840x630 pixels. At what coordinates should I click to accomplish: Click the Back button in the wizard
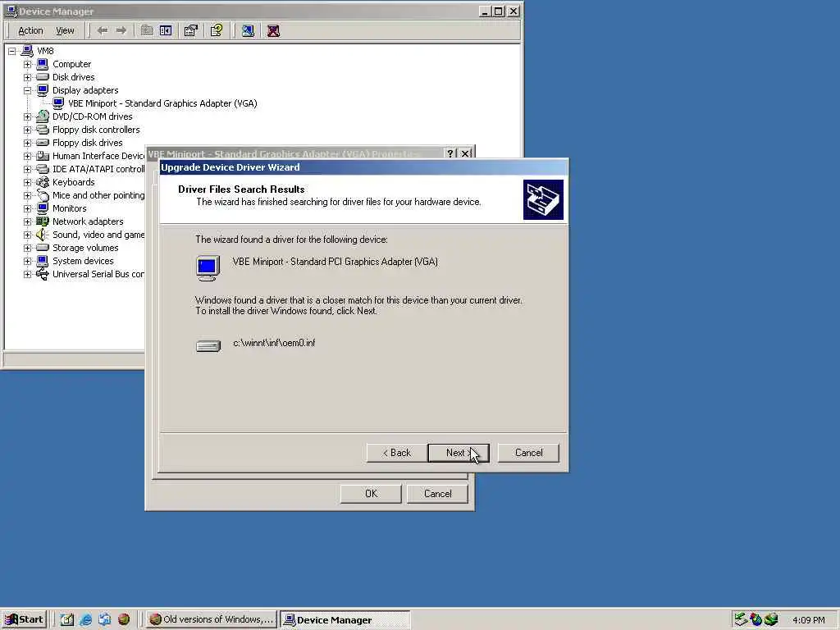coord(397,453)
